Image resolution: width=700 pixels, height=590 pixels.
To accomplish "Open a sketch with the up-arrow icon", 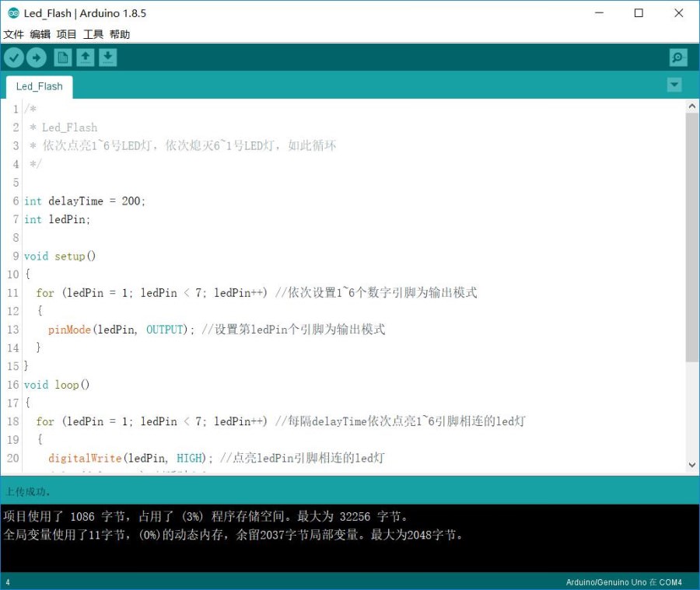I will point(86,58).
